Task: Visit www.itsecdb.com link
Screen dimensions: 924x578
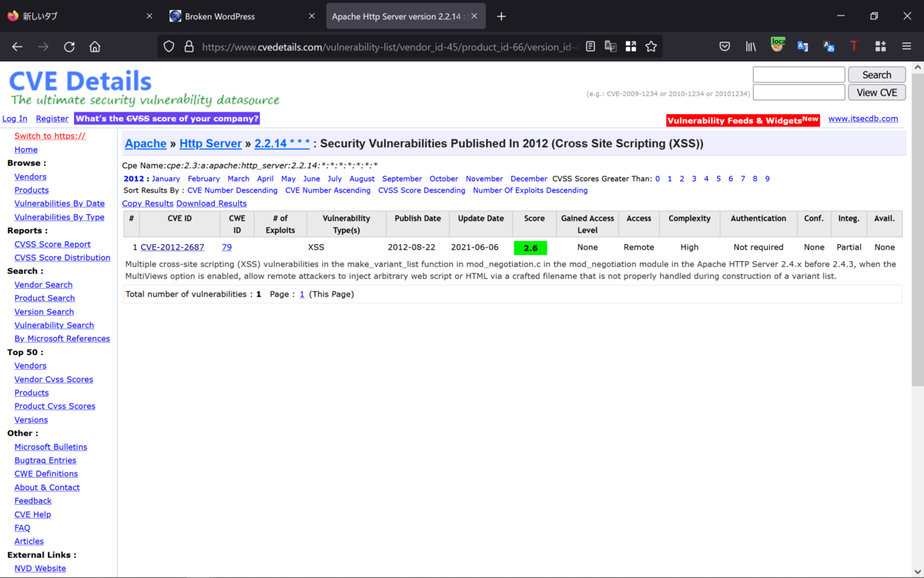Action: click(x=863, y=119)
